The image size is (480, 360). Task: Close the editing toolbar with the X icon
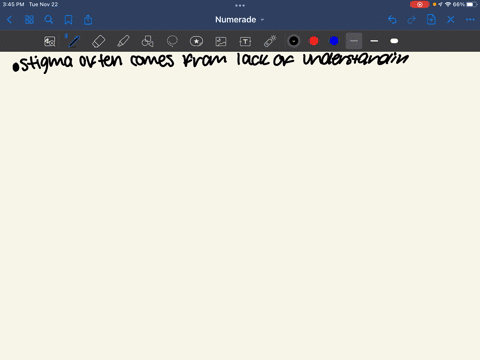(451, 20)
